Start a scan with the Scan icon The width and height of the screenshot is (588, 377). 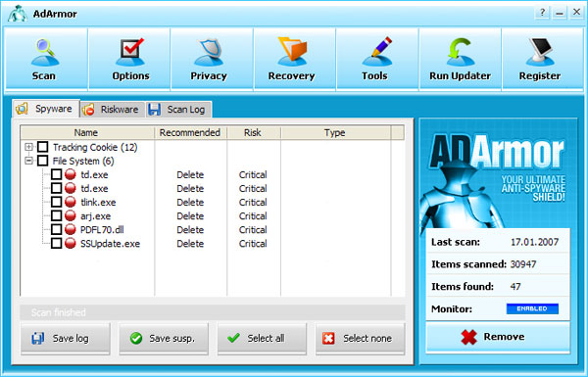[44, 52]
